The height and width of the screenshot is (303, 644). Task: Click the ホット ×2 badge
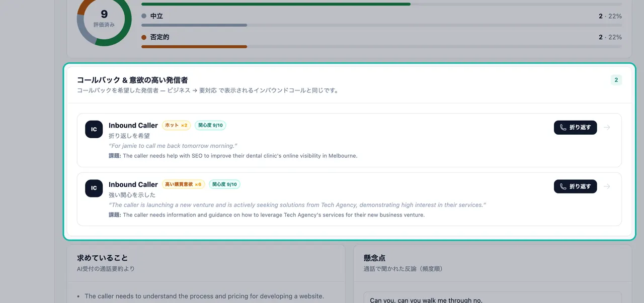[176, 125]
